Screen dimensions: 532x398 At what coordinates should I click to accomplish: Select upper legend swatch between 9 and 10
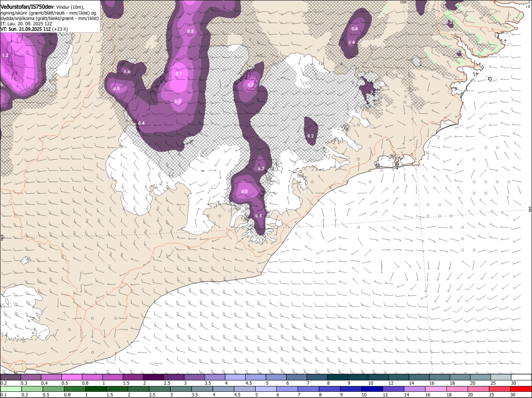coord(358,377)
